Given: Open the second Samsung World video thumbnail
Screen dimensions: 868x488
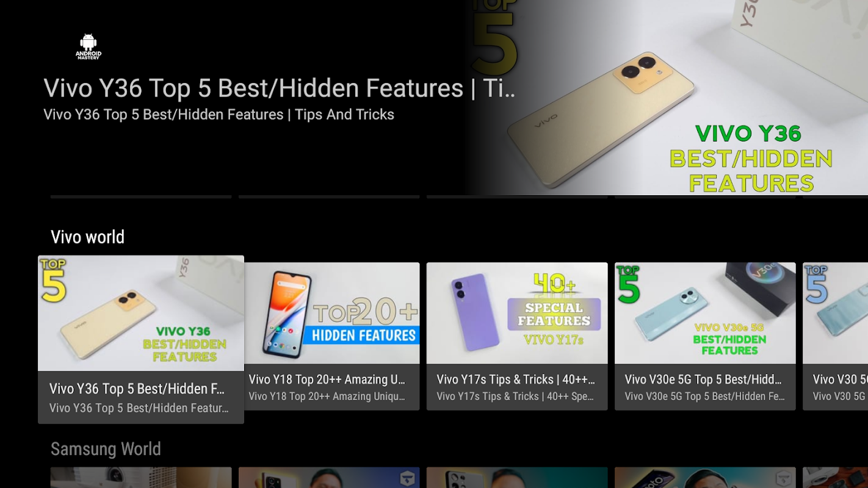Looking at the screenshot, I should 329,478.
